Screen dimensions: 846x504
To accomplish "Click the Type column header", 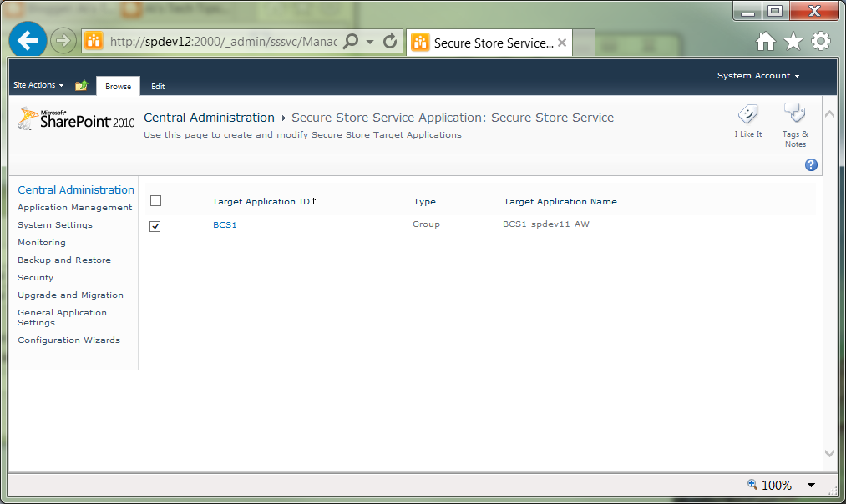I will (424, 202).
